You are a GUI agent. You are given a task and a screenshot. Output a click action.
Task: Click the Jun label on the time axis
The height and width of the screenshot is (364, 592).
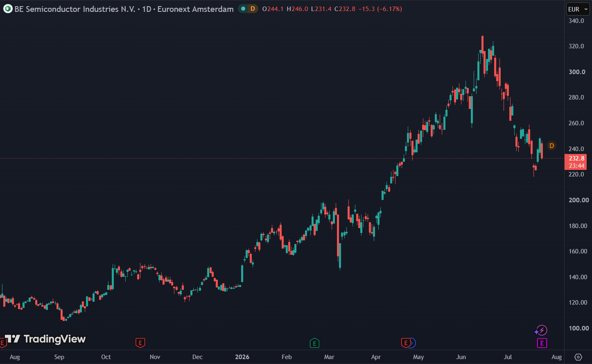pyautogui.click(x=461, y=357)
